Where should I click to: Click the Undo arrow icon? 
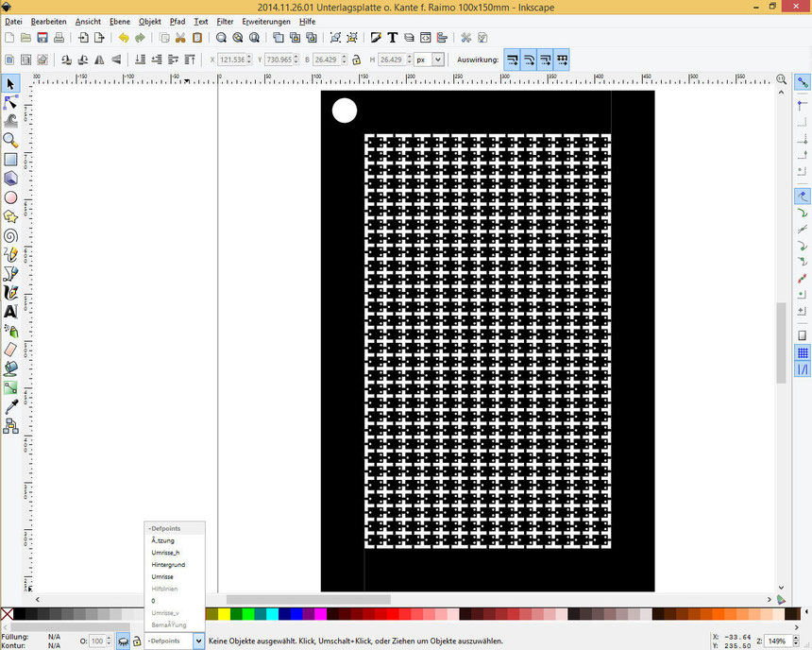124,38
